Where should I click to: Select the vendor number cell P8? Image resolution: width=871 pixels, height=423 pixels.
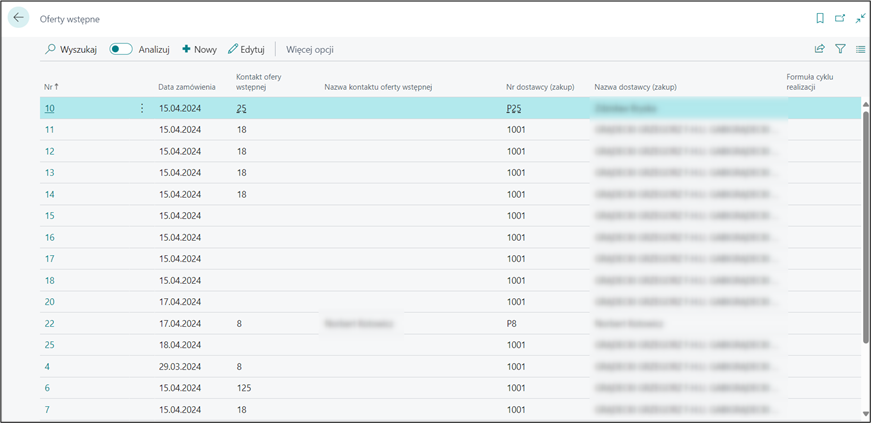pos(512,323)
